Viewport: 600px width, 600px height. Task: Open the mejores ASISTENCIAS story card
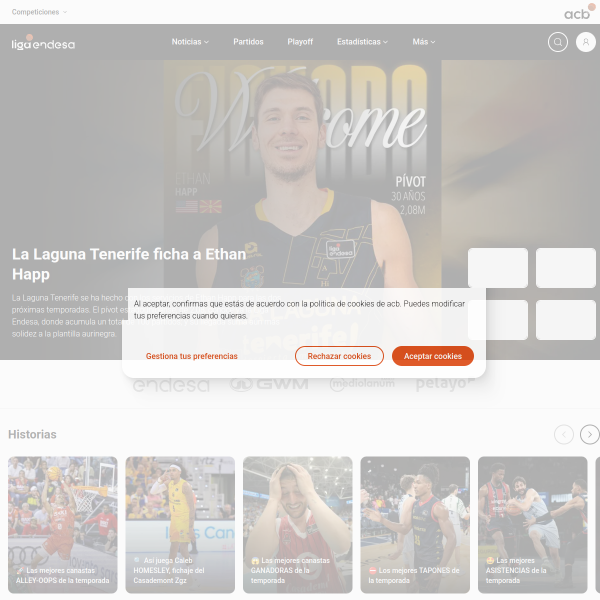tap(533, 525)
